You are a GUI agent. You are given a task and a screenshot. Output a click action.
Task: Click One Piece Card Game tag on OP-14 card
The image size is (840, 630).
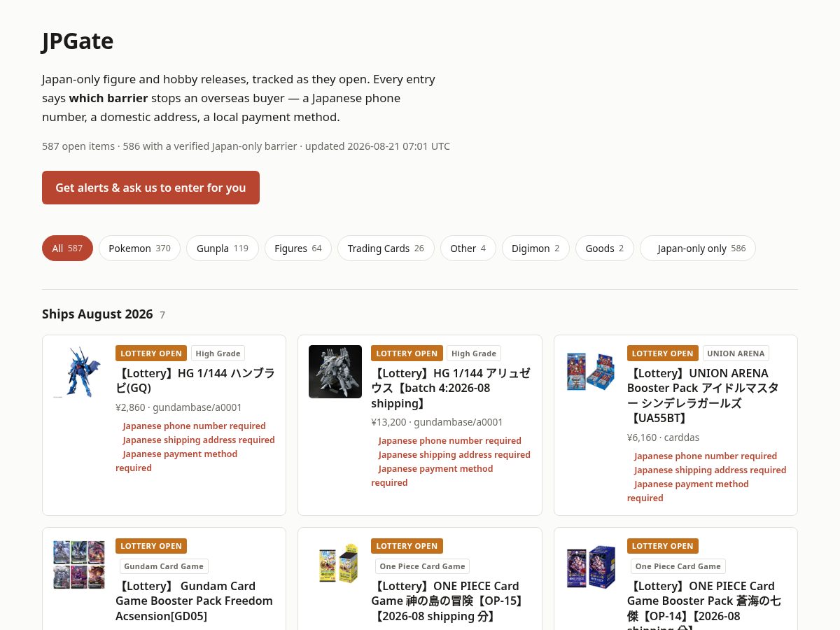click(x=678, y=566)
